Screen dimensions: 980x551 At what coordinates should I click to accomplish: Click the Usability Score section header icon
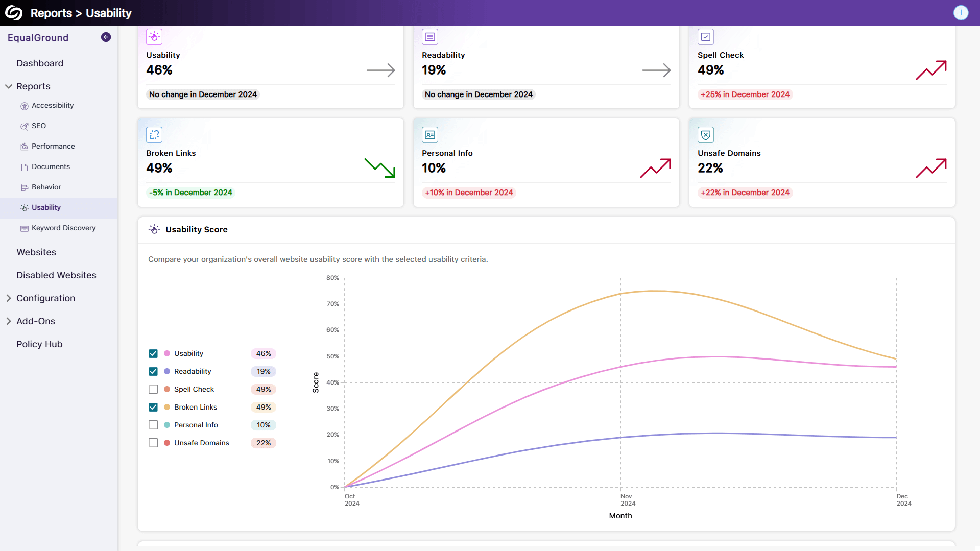pos(154,229)
